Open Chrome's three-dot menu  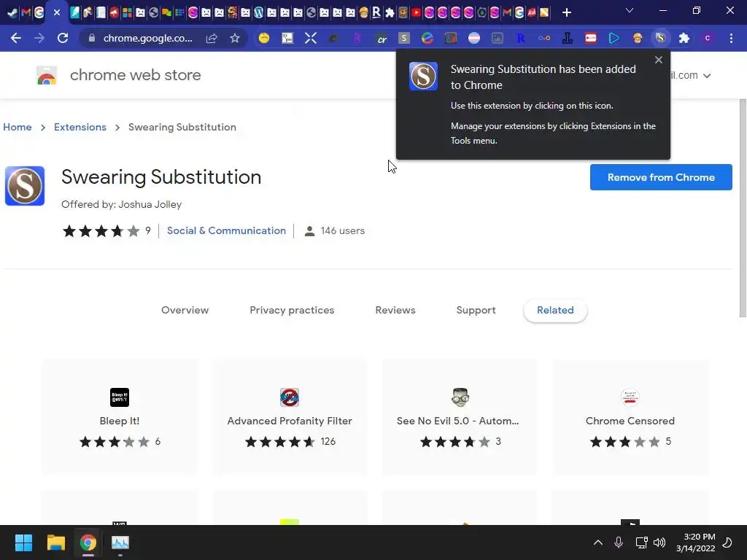click(731, 38)
